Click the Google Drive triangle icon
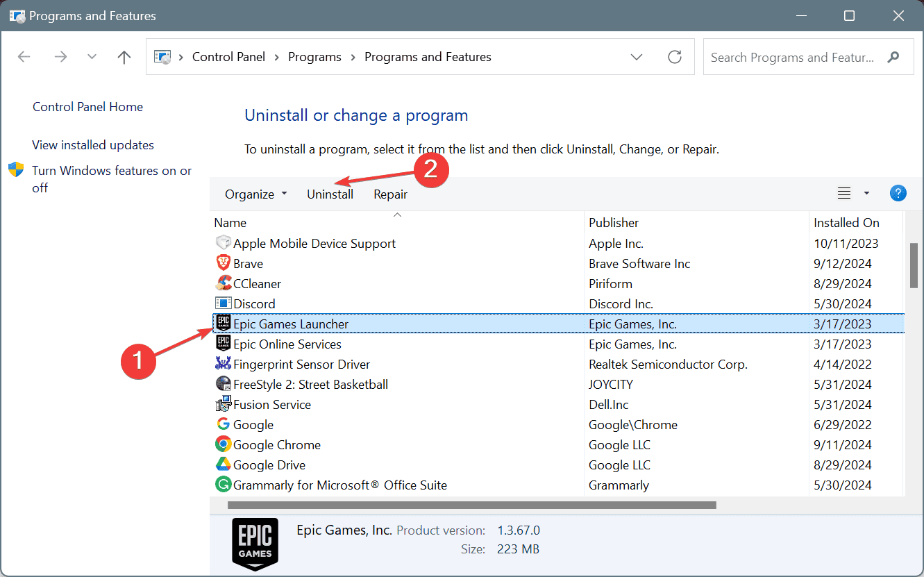This screenshot has height=577, width=924. point(223,465)
